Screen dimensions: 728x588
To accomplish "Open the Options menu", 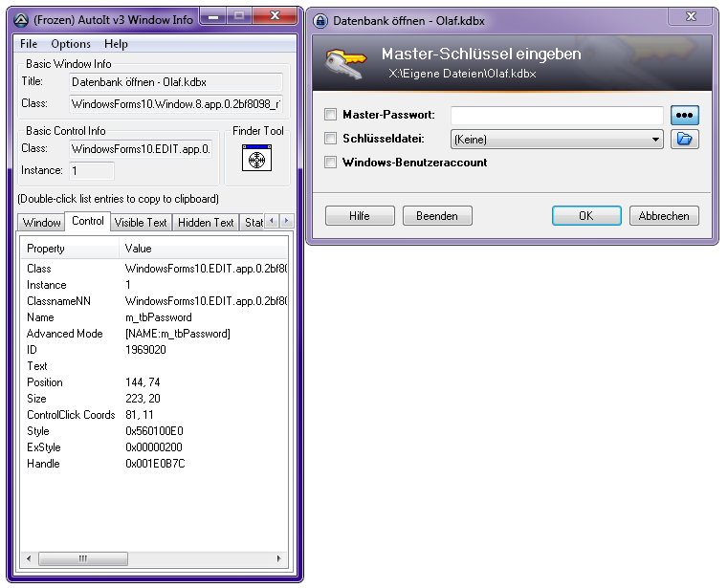I will pos(71,44).
